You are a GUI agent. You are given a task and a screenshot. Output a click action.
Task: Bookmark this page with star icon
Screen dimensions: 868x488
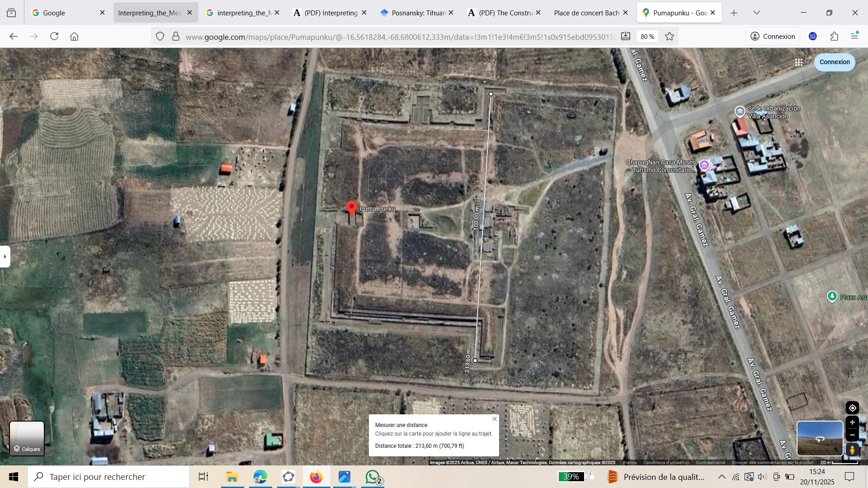click(670, 37)
